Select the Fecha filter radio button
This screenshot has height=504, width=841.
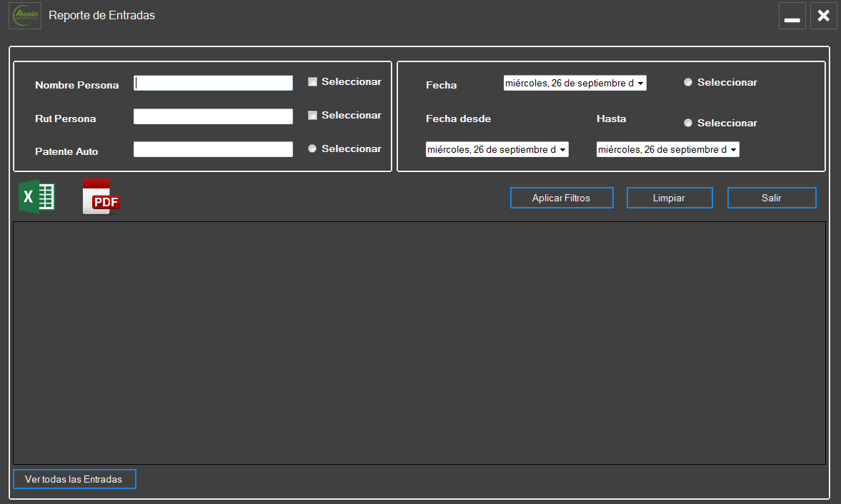pos(688,83)
